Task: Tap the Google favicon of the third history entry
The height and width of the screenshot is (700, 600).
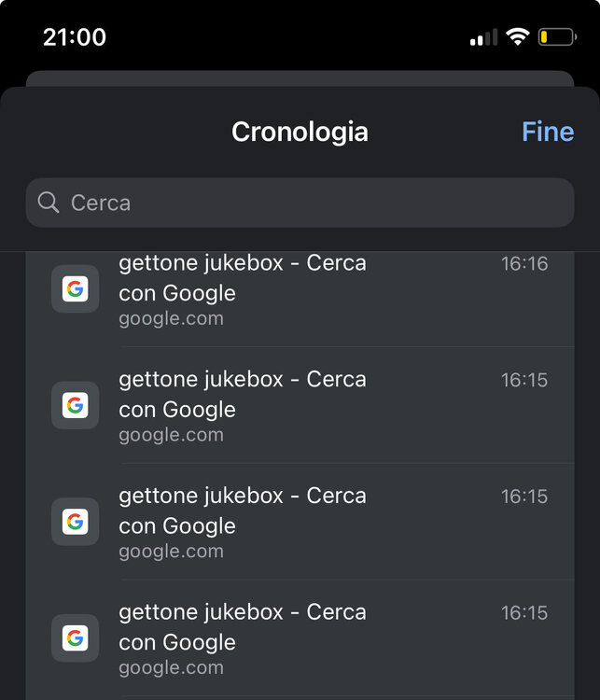Action: click(x=75, y=522)
